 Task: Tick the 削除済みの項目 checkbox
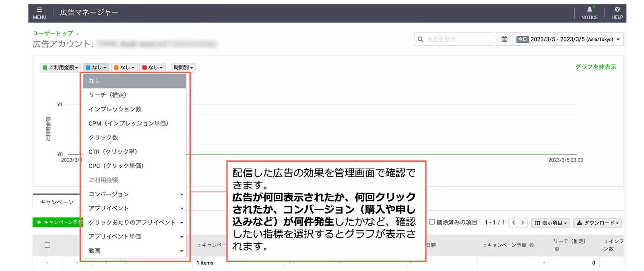point(432,222)
